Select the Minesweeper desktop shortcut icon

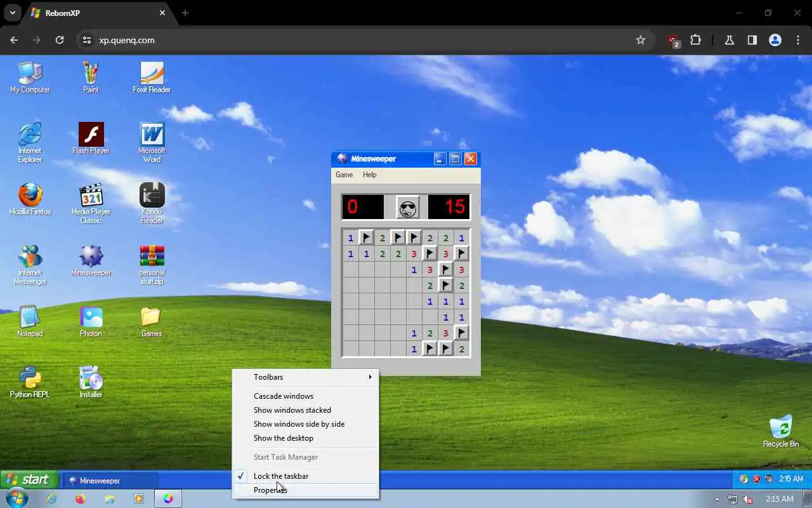coord(91,260)
